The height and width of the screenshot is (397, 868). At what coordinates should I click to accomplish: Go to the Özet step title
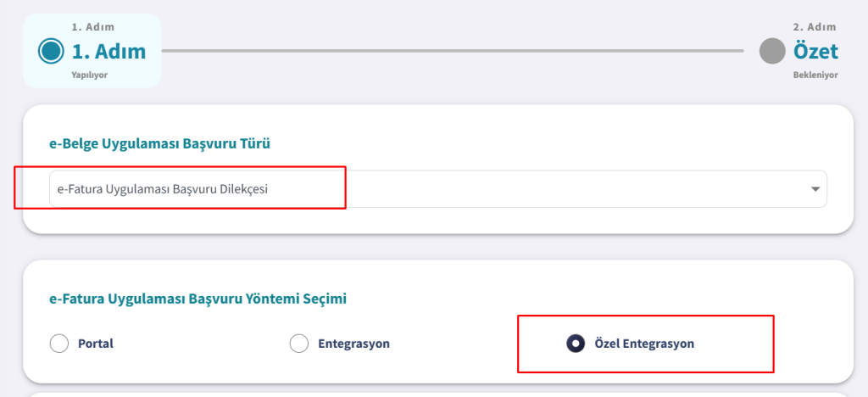(816, 51)
